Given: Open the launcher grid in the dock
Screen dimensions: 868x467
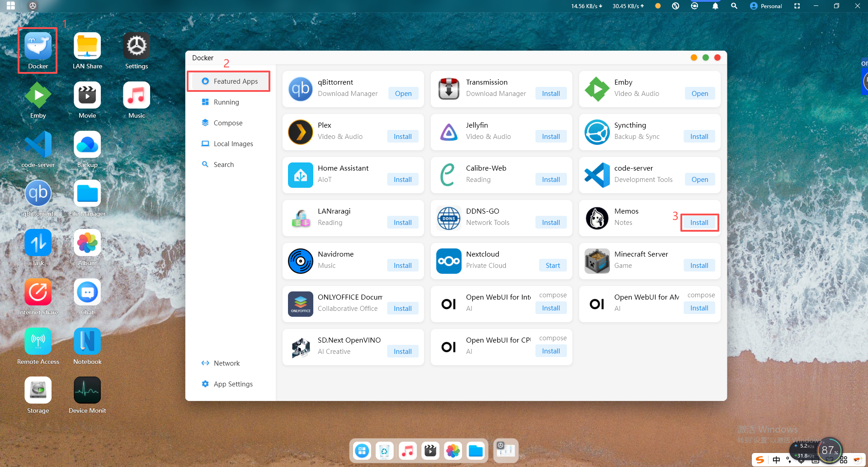Looking at the screenshot, I should 362,451.
